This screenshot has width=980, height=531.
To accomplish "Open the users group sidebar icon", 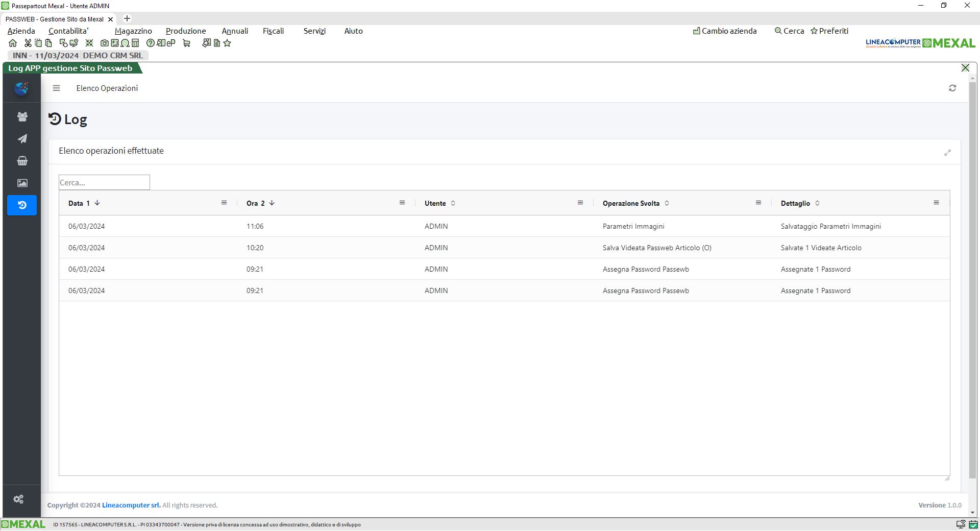I will tap(22, 117).
